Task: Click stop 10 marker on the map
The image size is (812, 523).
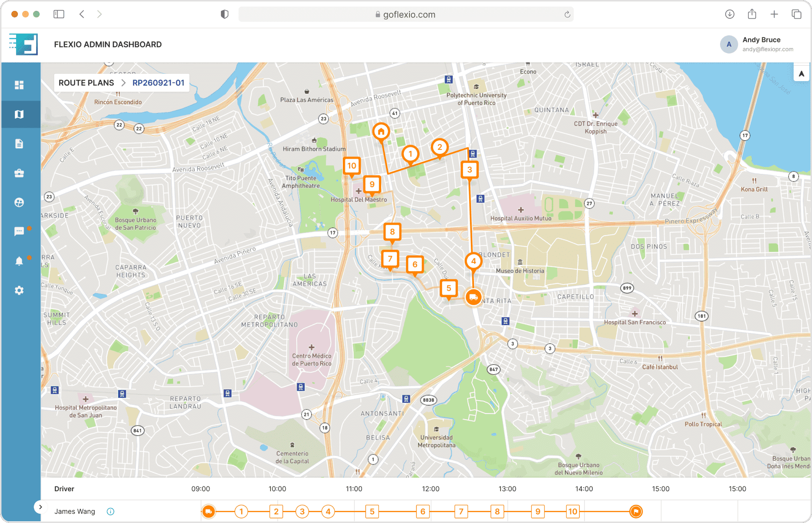Action: 352,166
